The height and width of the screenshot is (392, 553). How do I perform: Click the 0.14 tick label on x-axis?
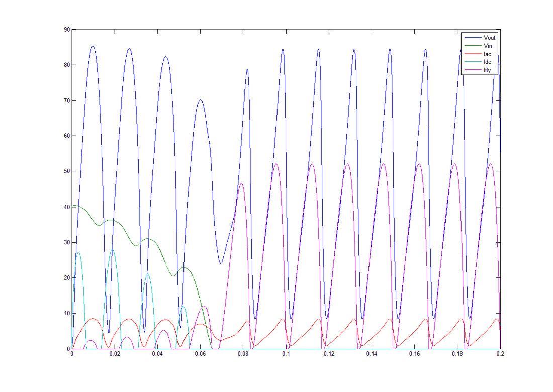[372, 354]
